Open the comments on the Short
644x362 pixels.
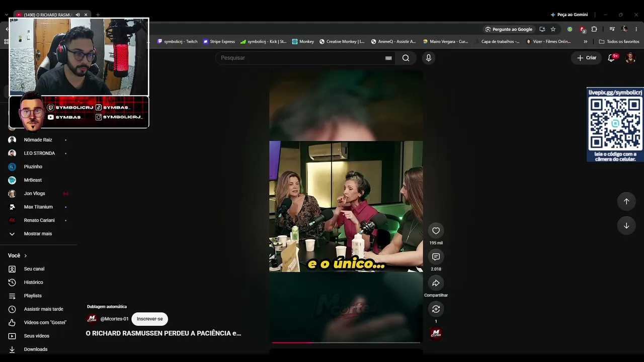(x=436, y=257)
